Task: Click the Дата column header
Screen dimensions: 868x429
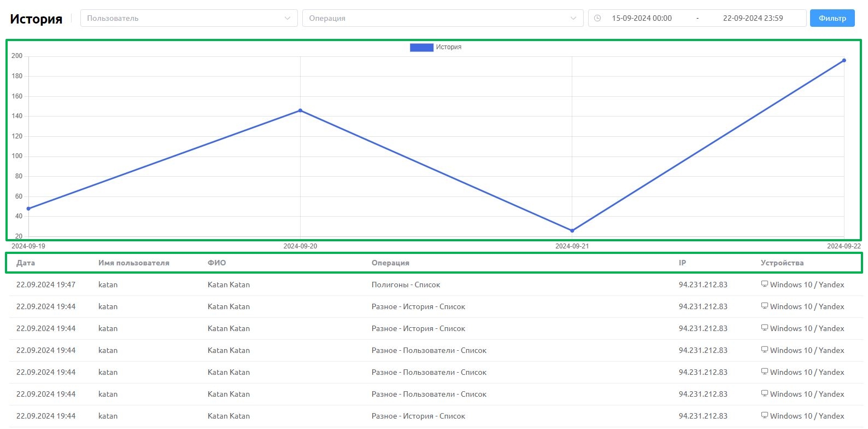Action: [x=26, y=263]
